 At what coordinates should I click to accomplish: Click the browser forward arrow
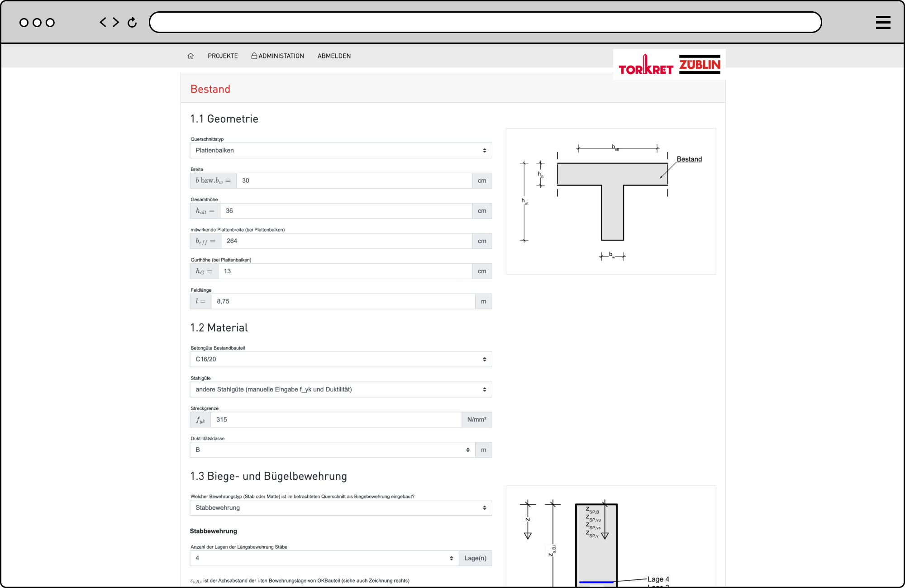[116, 22]
